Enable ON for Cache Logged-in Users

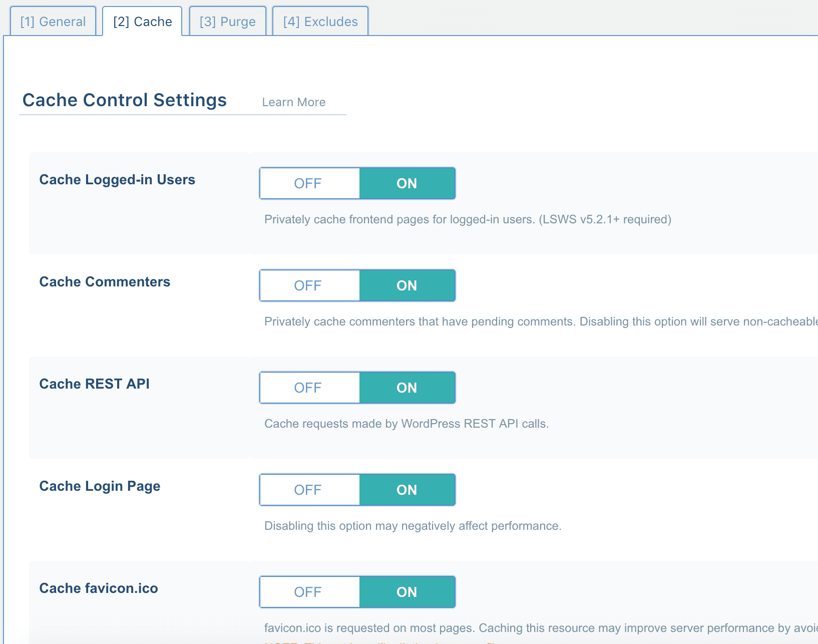tap(406, 183)
